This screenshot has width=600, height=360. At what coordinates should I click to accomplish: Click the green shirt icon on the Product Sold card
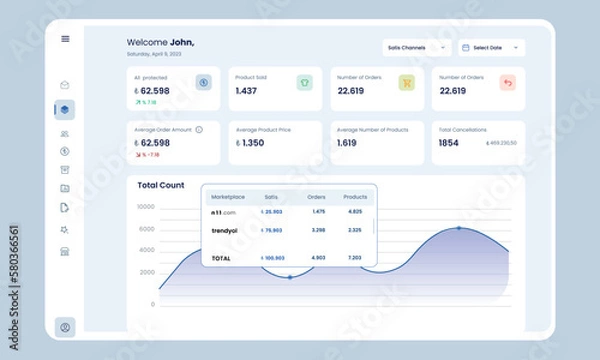305,82
